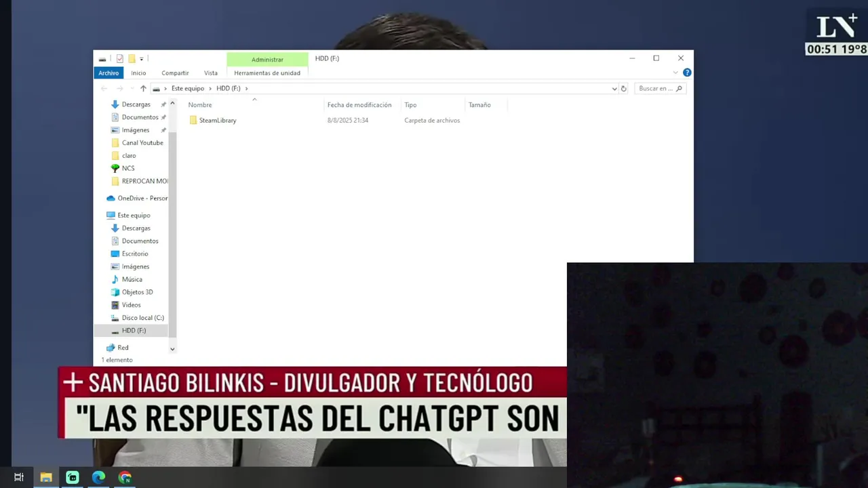Open the recent locations dropdown arrow

132,89
